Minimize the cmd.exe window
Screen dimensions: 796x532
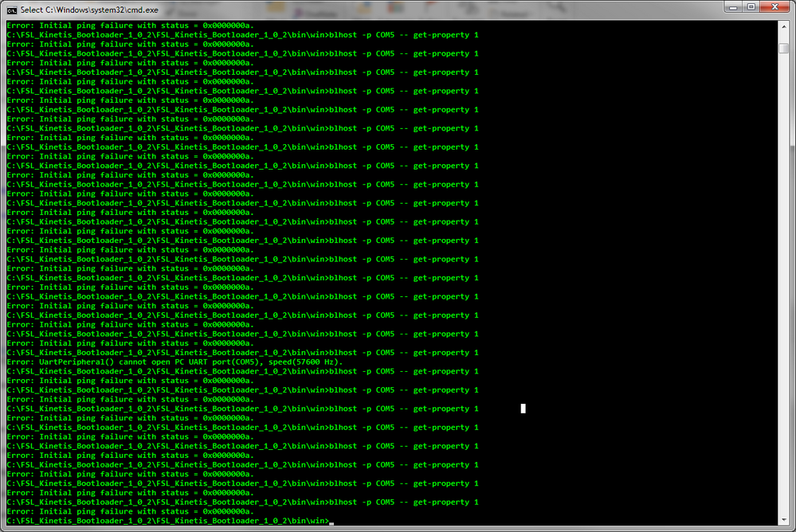point(733,7)
